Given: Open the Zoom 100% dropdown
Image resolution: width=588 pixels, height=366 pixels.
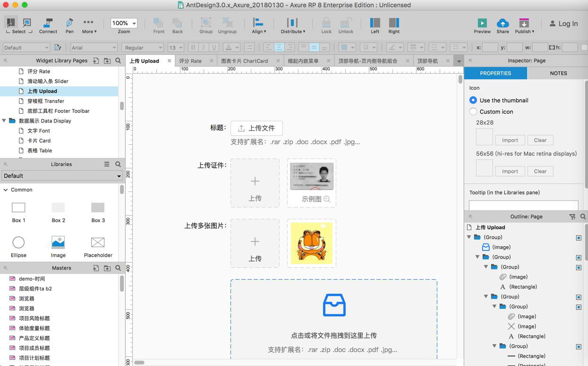Looking at the screenshot, I should coord(124,23).
